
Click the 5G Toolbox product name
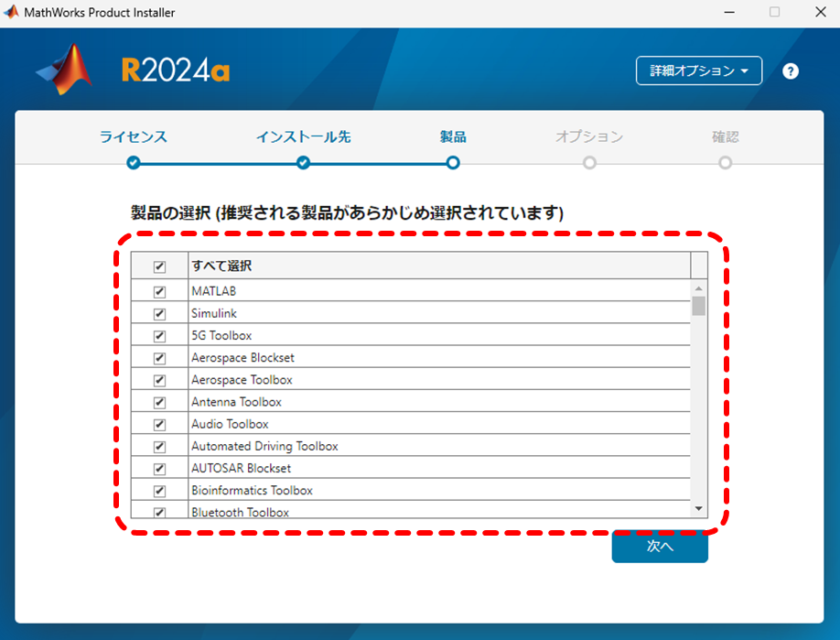click(x=221, y=335)
